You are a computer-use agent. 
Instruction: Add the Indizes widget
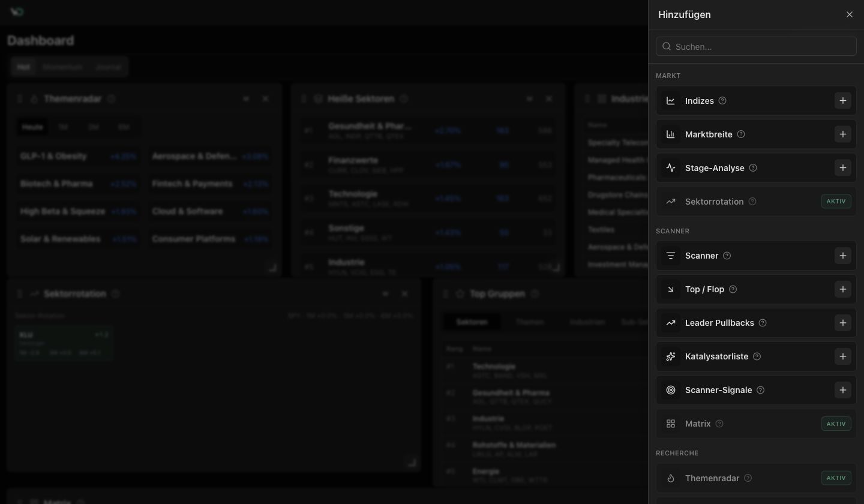click(x=842, y=101)
